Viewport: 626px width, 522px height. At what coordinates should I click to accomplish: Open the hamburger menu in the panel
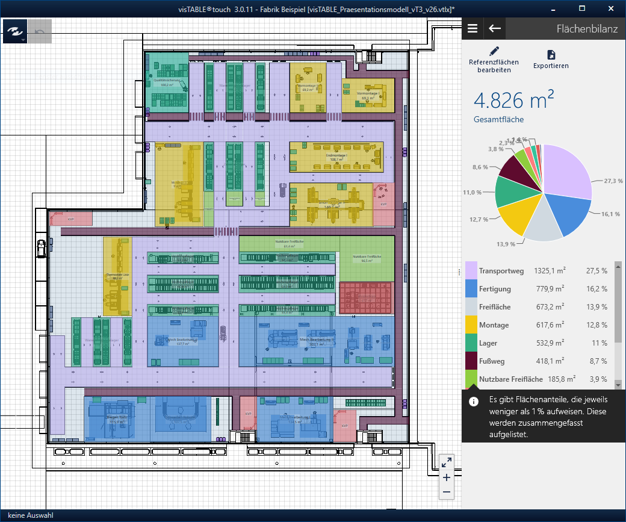[x=473, y=29]
